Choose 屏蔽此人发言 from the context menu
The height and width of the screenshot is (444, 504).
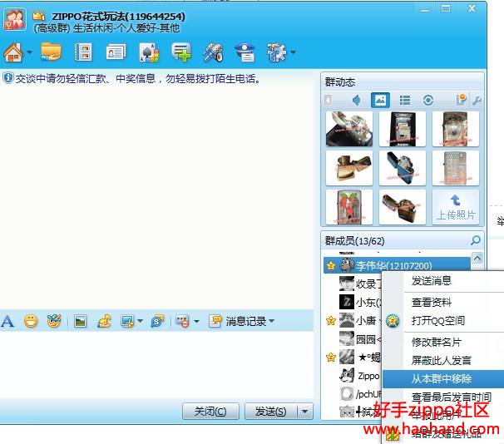click(x=442, y=361)
